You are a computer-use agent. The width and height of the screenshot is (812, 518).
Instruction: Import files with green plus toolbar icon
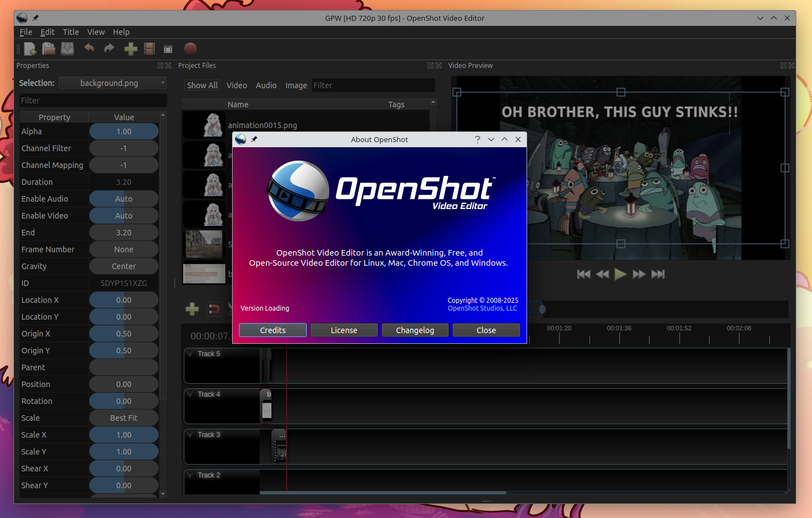[x=130, y=49]
